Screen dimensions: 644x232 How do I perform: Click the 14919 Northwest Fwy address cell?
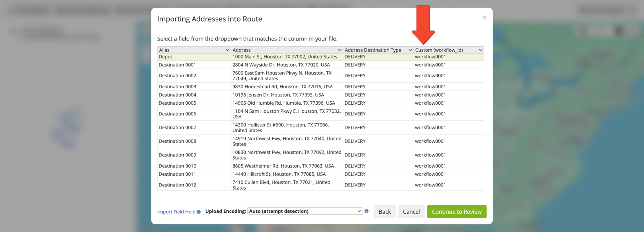point(287,141)
